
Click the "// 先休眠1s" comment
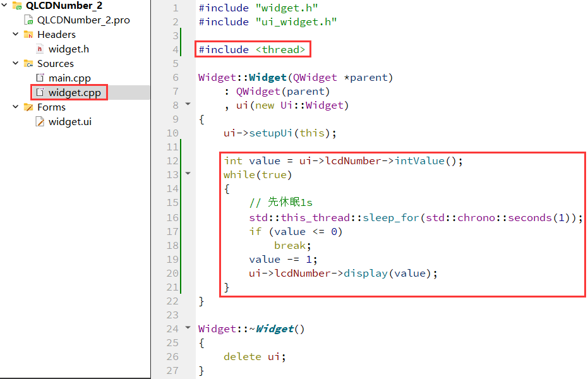[280, 202]
